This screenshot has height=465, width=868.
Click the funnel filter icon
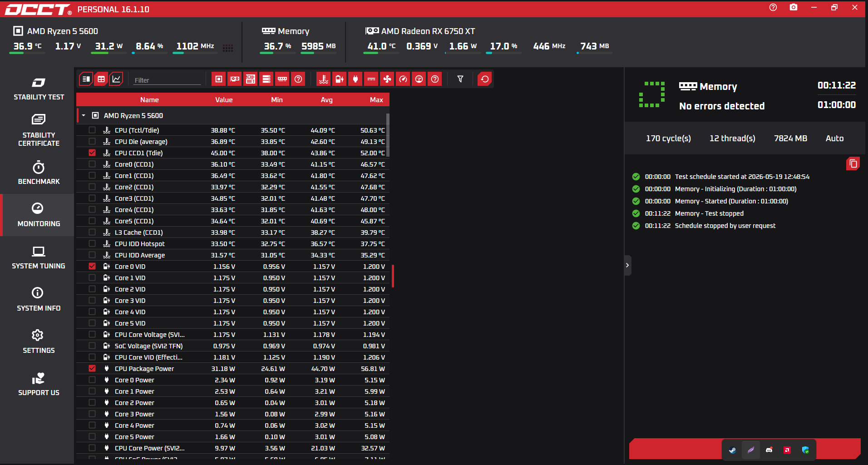[x=460, y=79]
